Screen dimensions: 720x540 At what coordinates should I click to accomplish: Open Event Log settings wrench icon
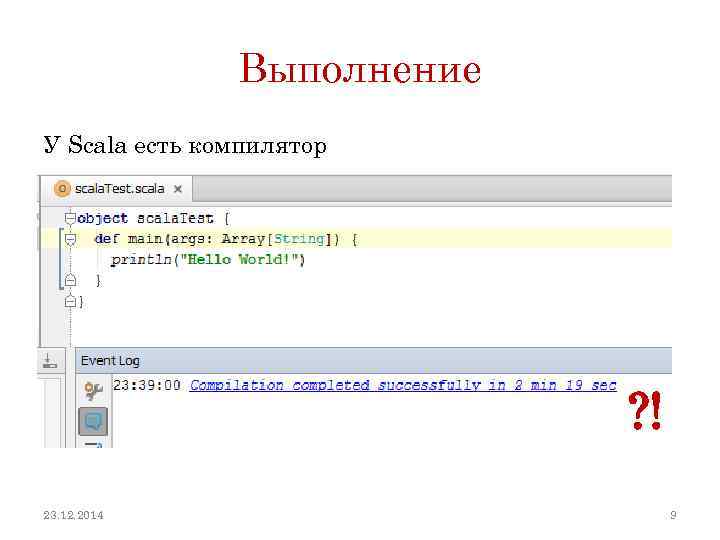pos(93,390)
